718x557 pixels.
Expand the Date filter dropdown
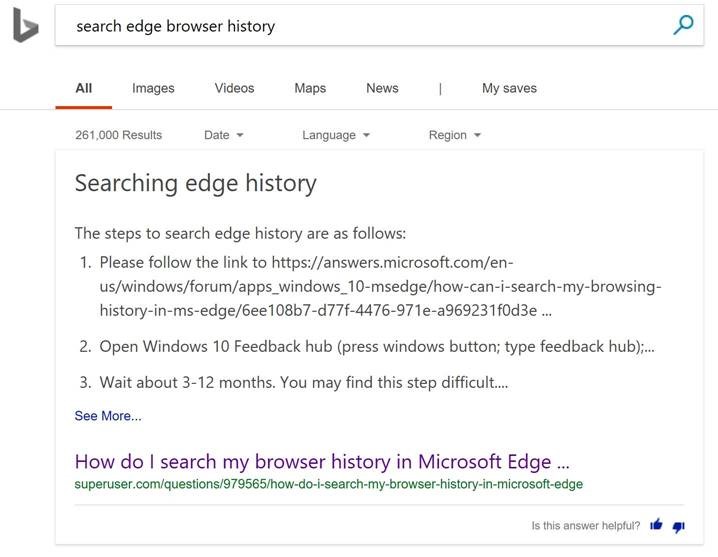[x=223, y=135]
